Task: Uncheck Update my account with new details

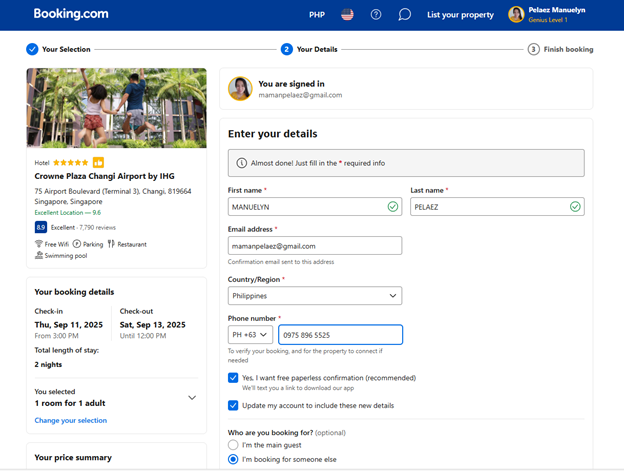Action: point(233,406)
